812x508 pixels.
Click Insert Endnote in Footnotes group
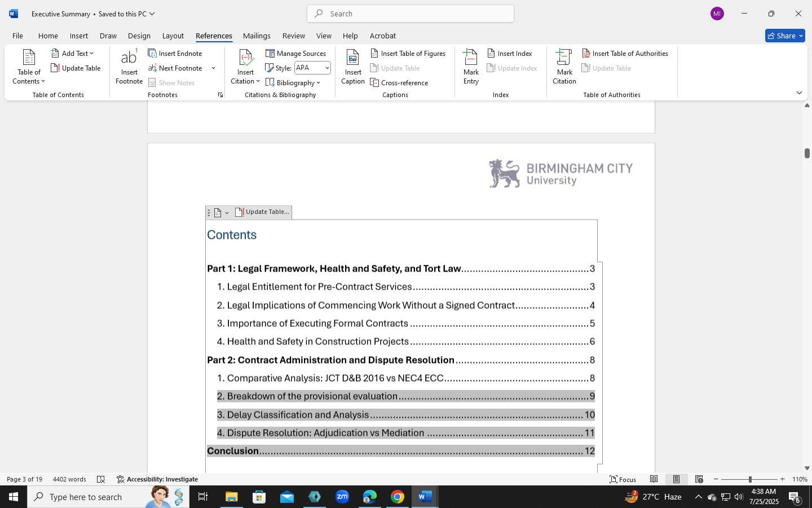[175, 53]
